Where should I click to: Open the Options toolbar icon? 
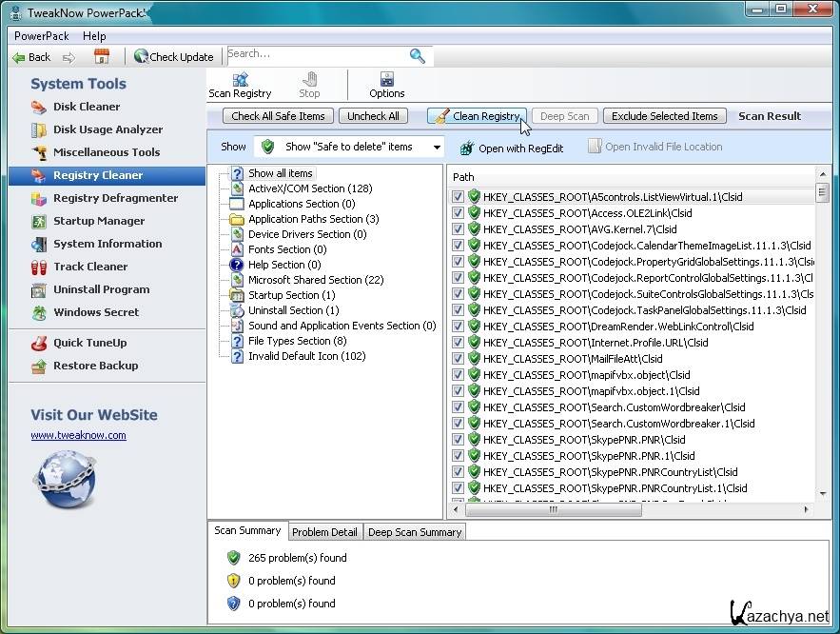click(x=386, y=84)
